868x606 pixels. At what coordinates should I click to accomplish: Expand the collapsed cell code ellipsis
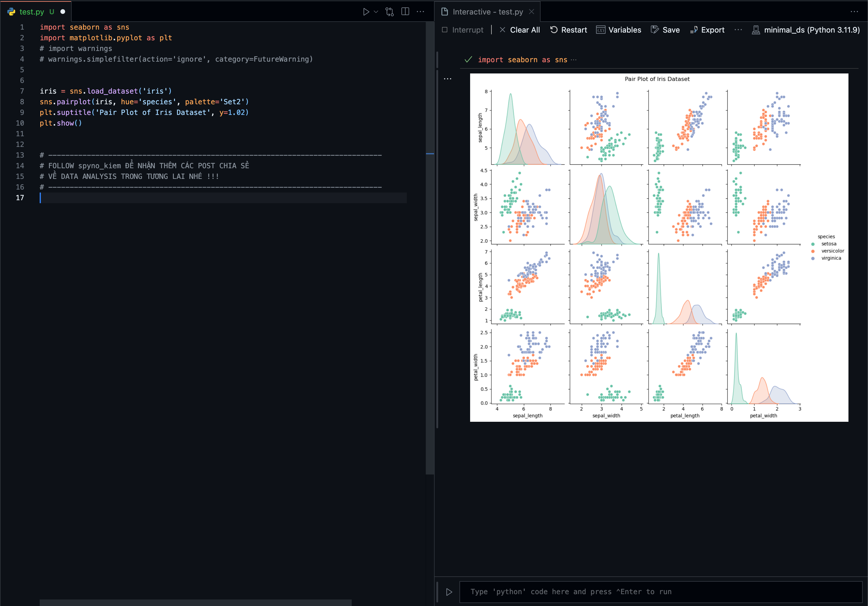click(574, 60)
